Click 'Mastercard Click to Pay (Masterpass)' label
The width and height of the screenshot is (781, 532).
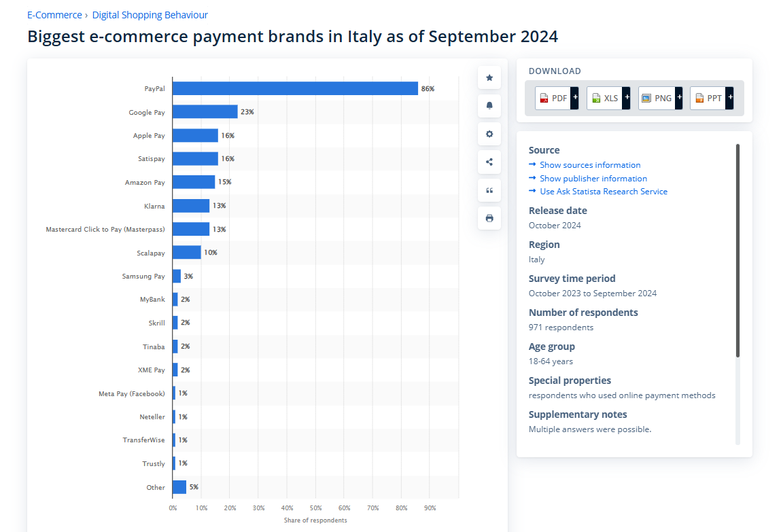[105, 230]
